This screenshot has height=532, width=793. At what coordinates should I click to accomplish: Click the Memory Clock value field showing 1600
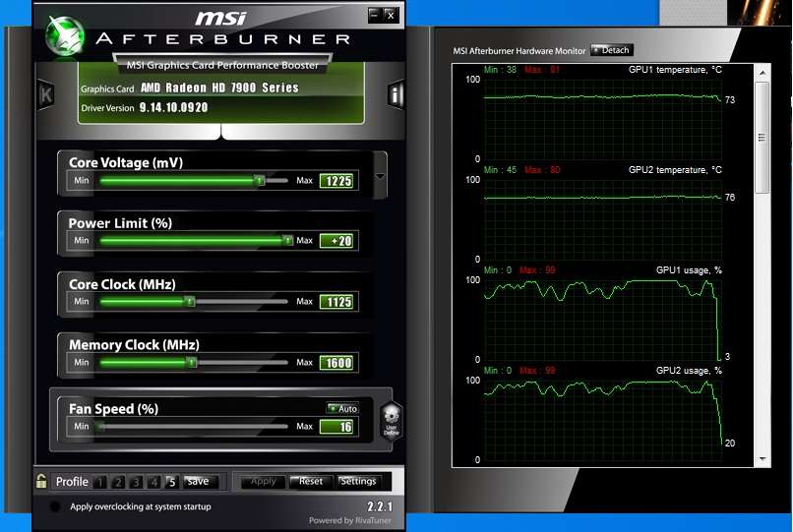(x=336, y=363)
